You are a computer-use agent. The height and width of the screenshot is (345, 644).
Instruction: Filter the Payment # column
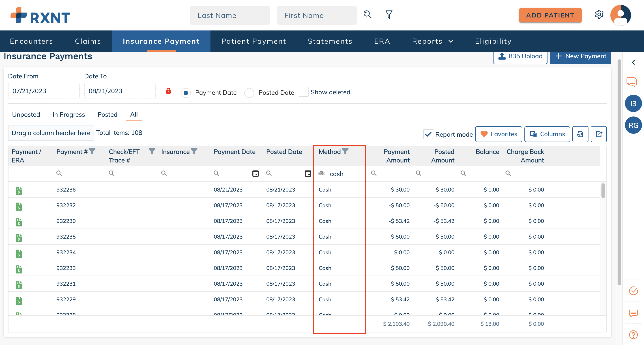click(x=92, y=151)
